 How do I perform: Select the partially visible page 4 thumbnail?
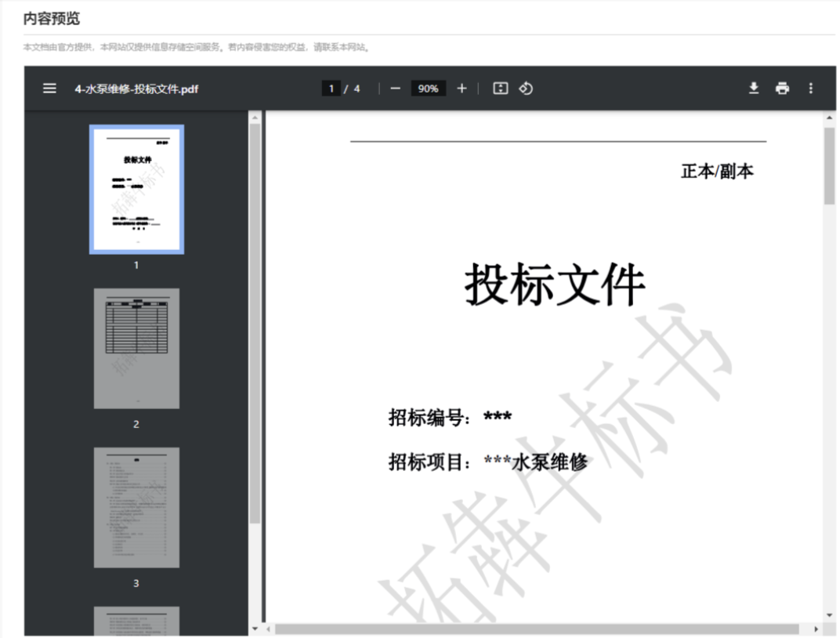click(x=136, y=623)
